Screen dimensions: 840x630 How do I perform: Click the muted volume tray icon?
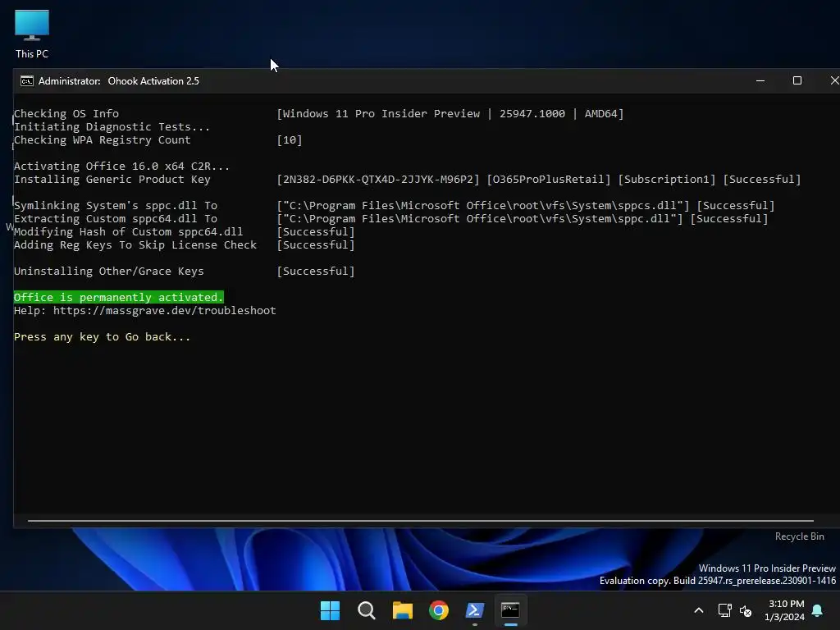pyautogui.click(x=745, y=610)
